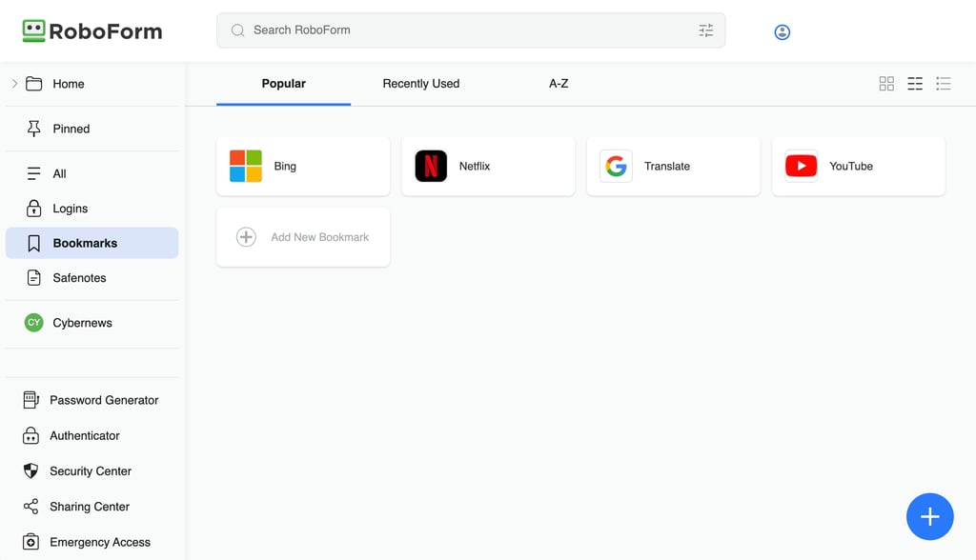Click the Emergency Access kit icon

pos(31,542)
